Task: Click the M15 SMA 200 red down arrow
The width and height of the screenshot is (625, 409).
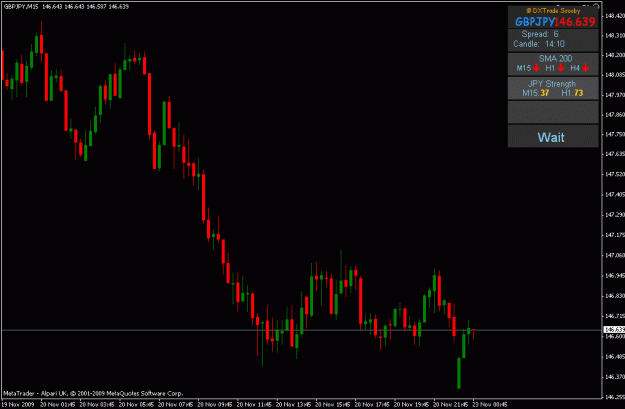Action: [537, 68]
